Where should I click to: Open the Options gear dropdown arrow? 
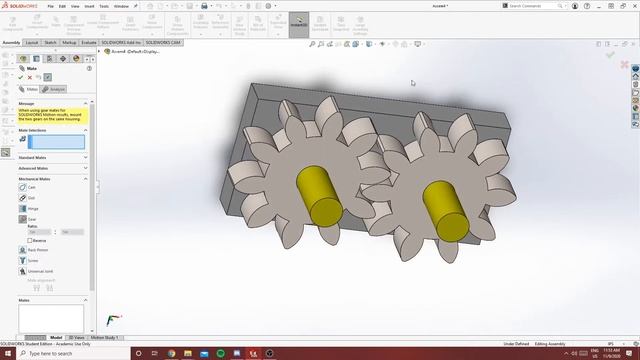(x=276, y=6)
